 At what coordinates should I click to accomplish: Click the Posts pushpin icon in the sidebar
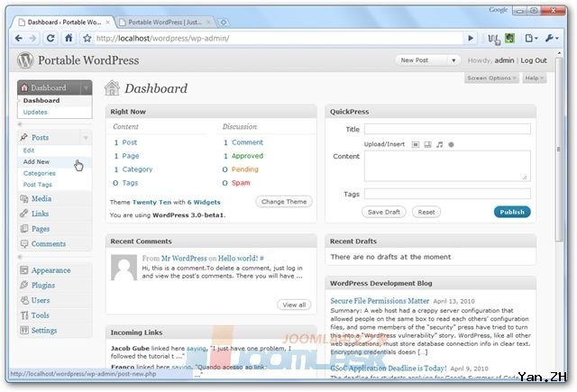point(24,137)
